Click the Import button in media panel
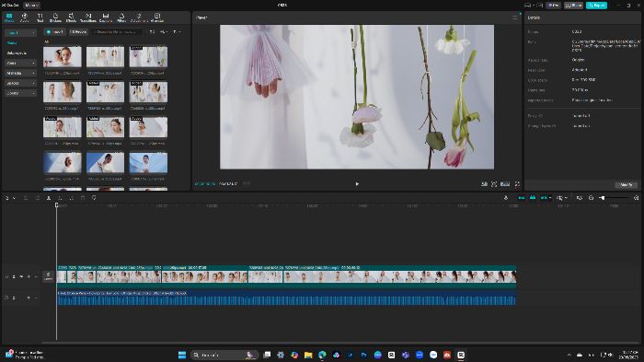This screenshot has height=362, width=644. (x=54, y=31)
